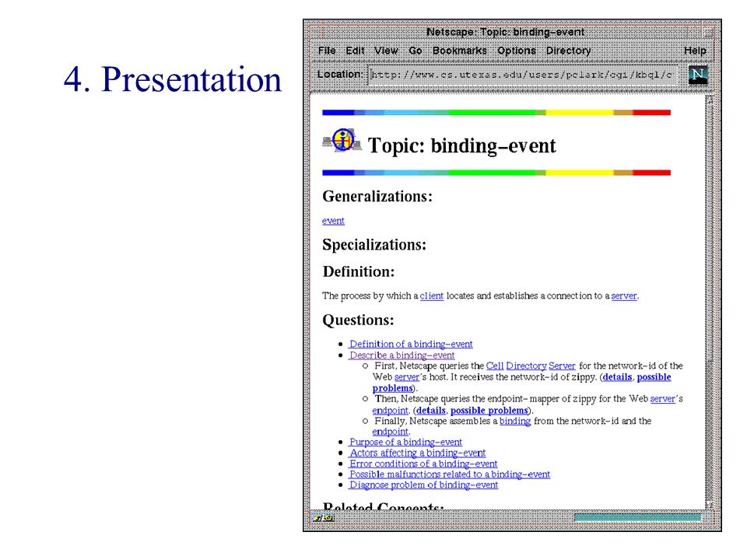Click the Netscape window title bar

coord(505,32)
